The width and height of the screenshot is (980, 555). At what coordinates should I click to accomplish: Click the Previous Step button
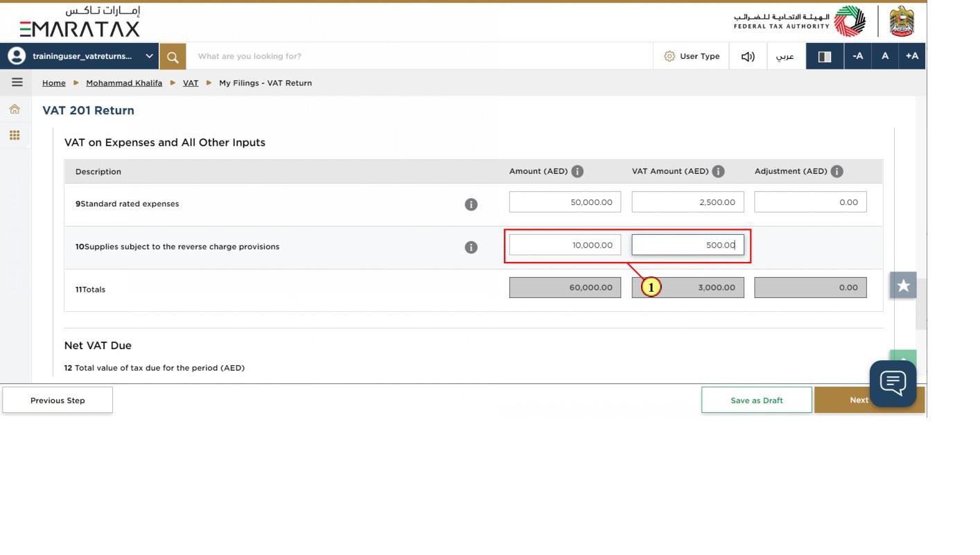coord(58,400)
